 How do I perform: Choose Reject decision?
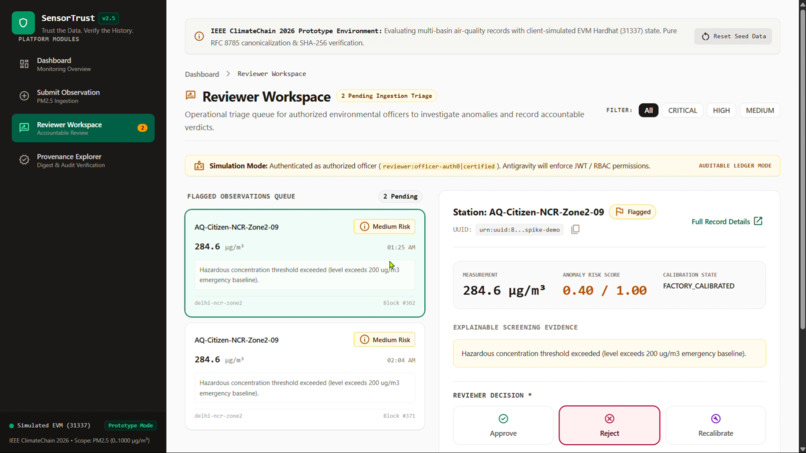coord(609,425)
